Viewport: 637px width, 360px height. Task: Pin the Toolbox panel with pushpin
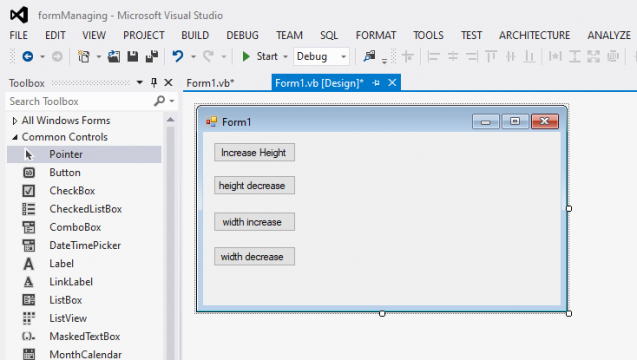tap(154, 83)
